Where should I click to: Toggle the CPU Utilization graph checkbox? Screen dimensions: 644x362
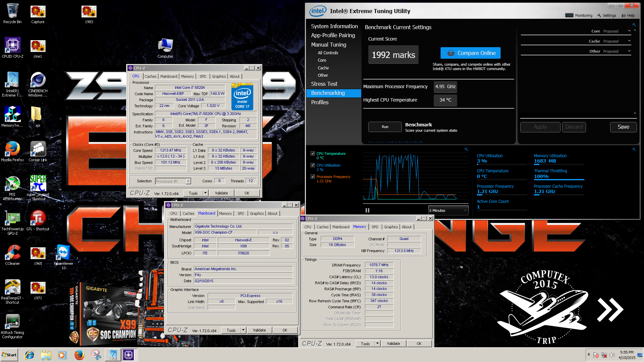click(313, 165)
